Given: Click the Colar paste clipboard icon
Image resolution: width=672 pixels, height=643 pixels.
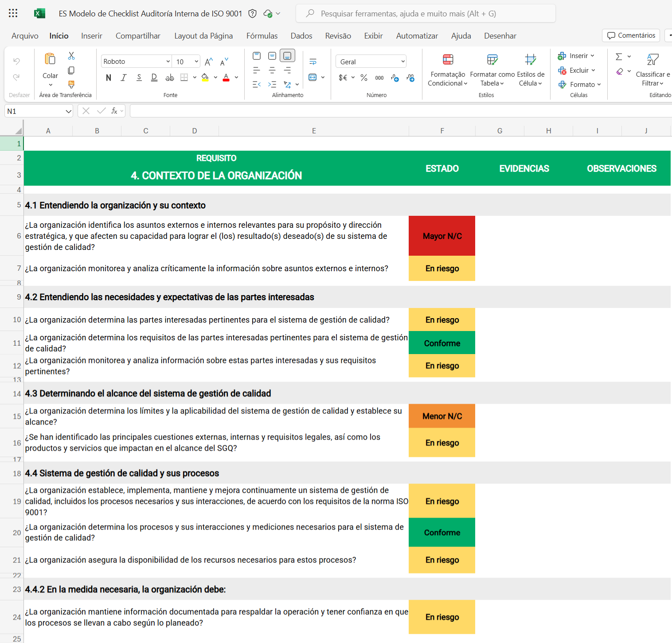Looking at the screenshot, I should click(50, 59).
